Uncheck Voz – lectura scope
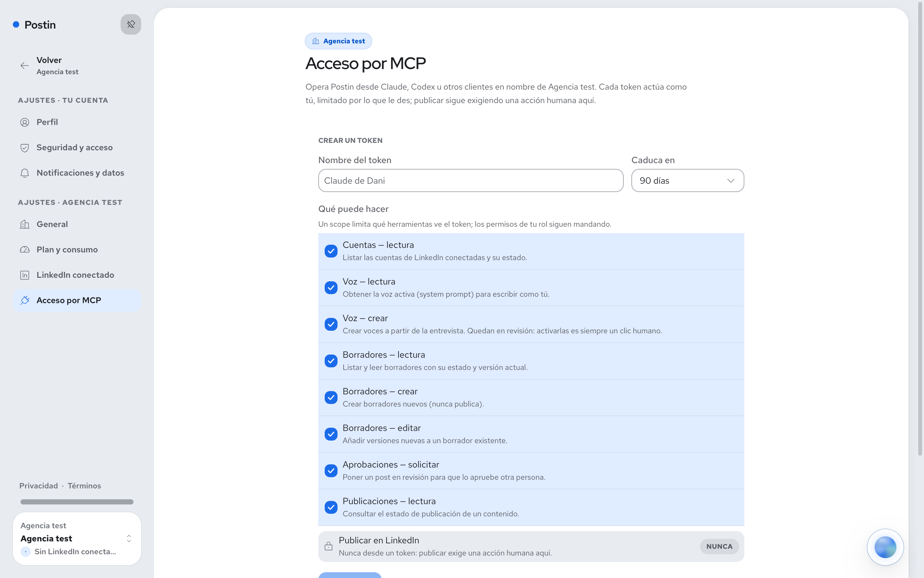Viewport: 924px width, 578px height. (331, 288)
